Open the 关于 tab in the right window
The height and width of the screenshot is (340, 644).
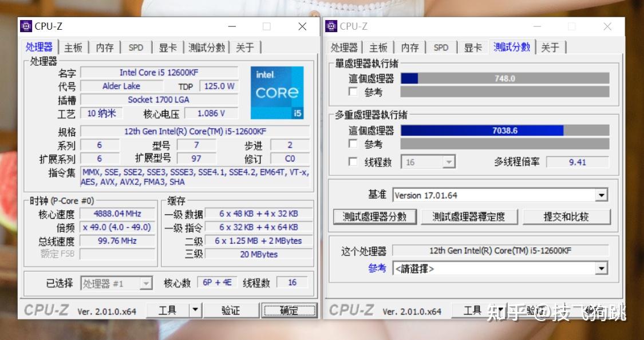(x=550, y=48)
